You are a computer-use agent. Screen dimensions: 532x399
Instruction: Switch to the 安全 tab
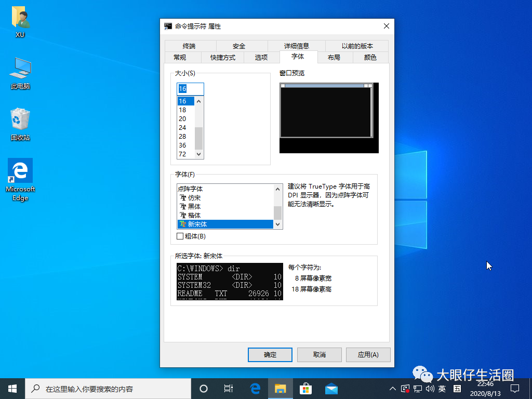coord(239,46)
